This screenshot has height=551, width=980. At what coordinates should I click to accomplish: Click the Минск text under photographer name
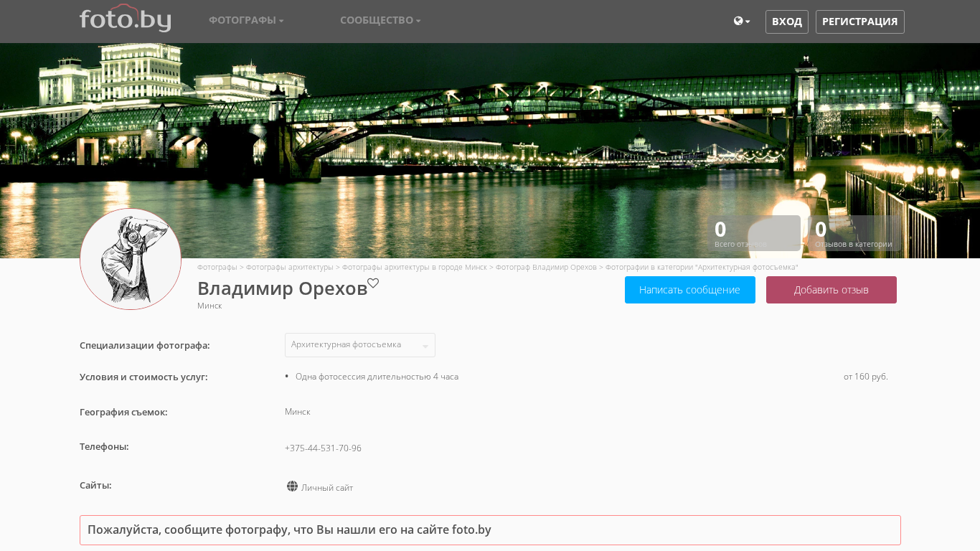click(x=209, y=306)
